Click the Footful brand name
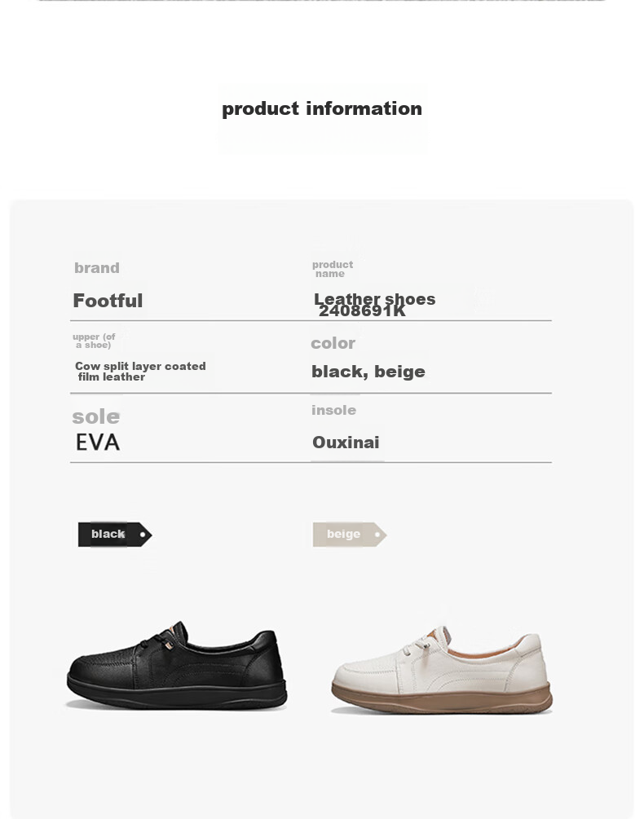 [x=108, y=301]
